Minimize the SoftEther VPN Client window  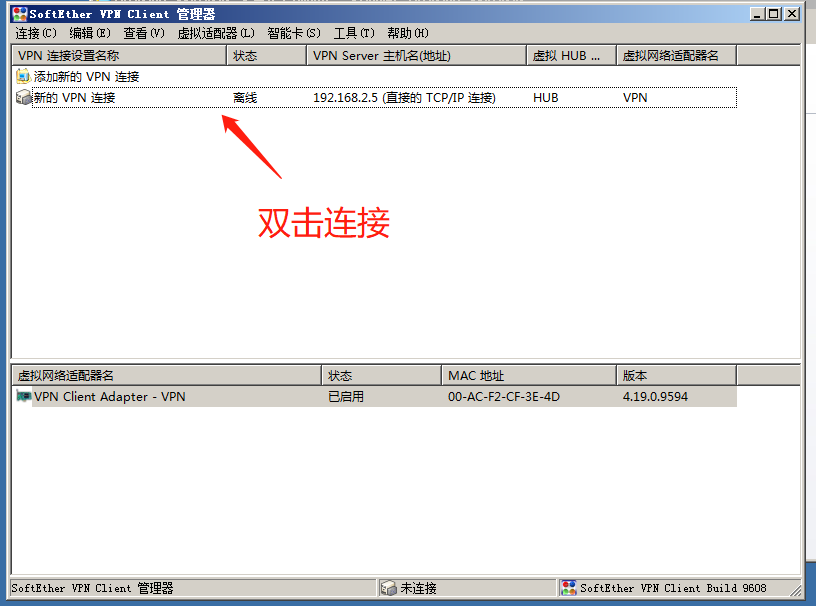(757, 14)
